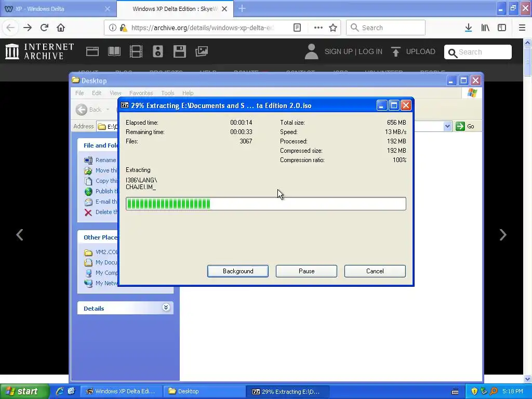Switch to Desktop taskbar button
This screenshot has width=532, height=399.
203,391
